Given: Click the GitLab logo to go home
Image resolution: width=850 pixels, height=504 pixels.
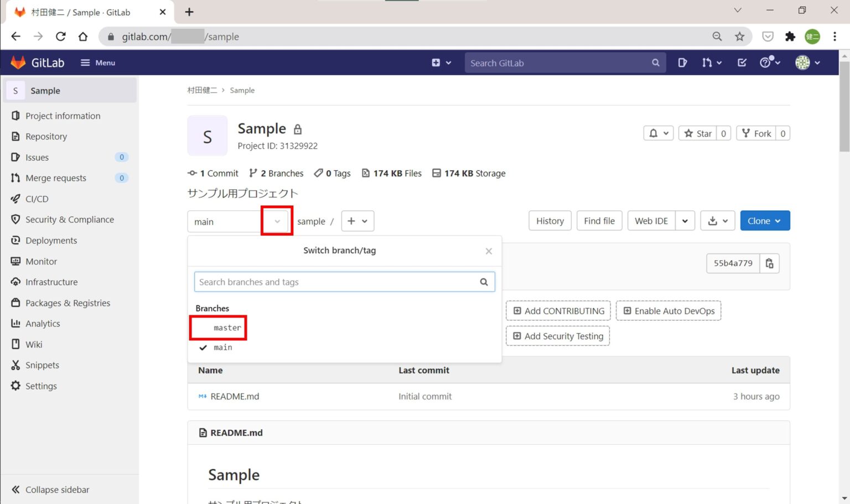Looking at the screenshot, I should 37,62.
